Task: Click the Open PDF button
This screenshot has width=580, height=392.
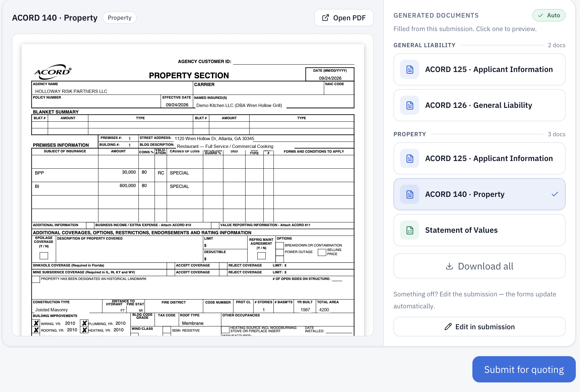Action: click(x=344, y=18)
